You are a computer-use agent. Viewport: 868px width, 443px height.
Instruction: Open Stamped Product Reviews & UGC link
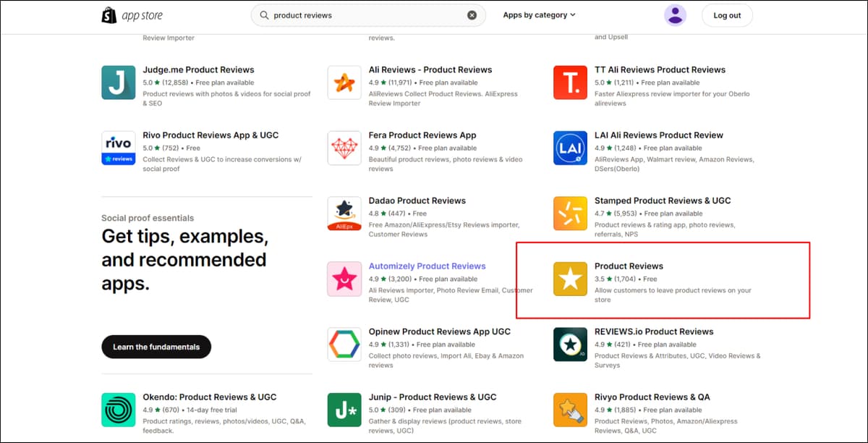coord(663,201)
